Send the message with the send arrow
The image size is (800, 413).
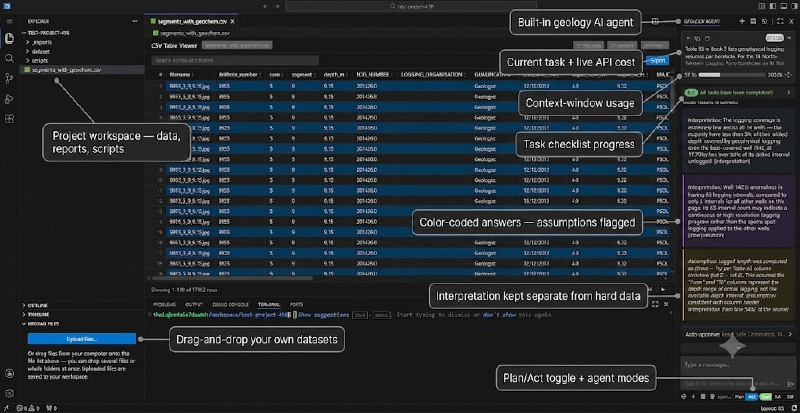pyautogui.click(x=791, y=384)
